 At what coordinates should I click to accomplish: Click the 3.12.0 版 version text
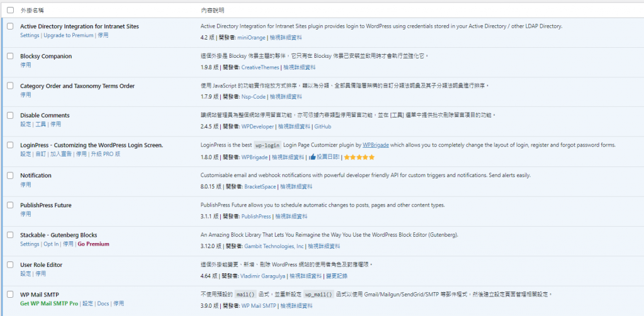tap(211, 246)
